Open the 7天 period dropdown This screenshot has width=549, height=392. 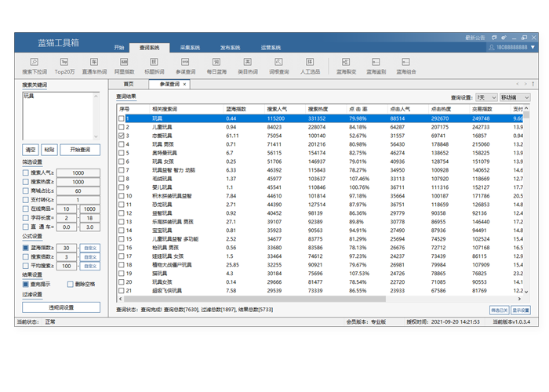pyautogui.click(x=486, y=98)
